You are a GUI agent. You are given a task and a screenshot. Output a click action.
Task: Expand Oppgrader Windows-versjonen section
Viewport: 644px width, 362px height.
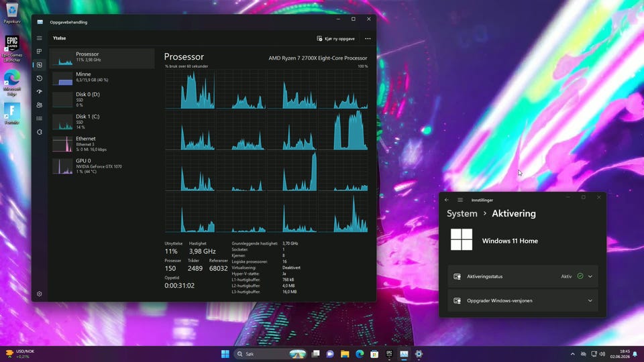click(590, 301)
